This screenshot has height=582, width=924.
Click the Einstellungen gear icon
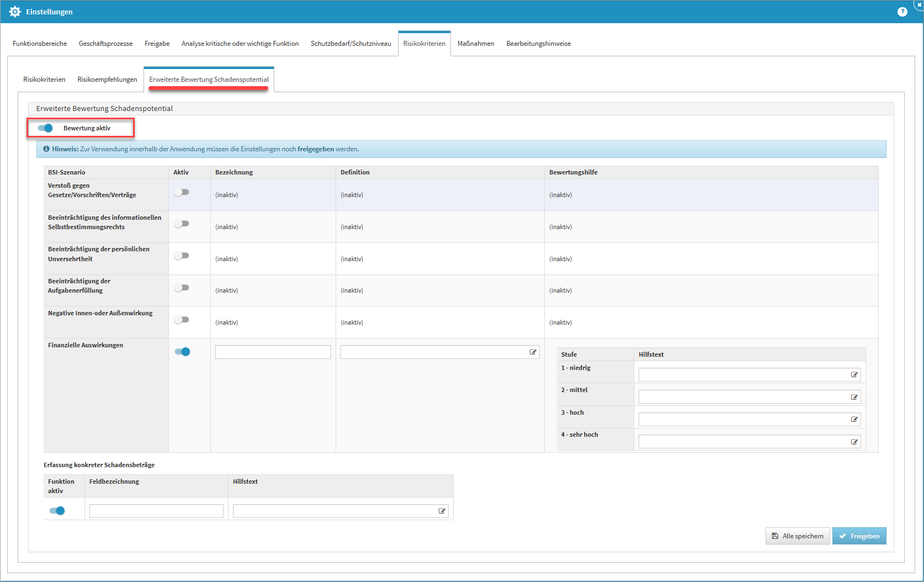pyautogui.click(x=15, y=12)
